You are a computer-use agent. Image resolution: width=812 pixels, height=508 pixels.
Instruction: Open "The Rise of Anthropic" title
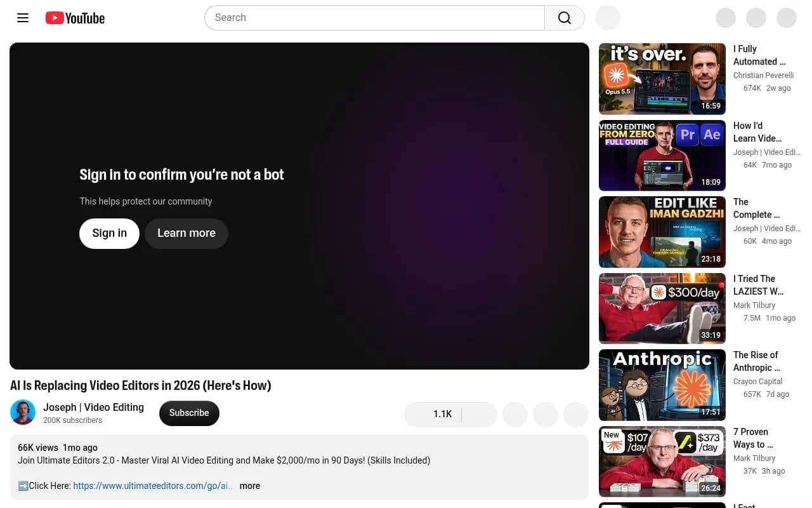tap(757, 361)
